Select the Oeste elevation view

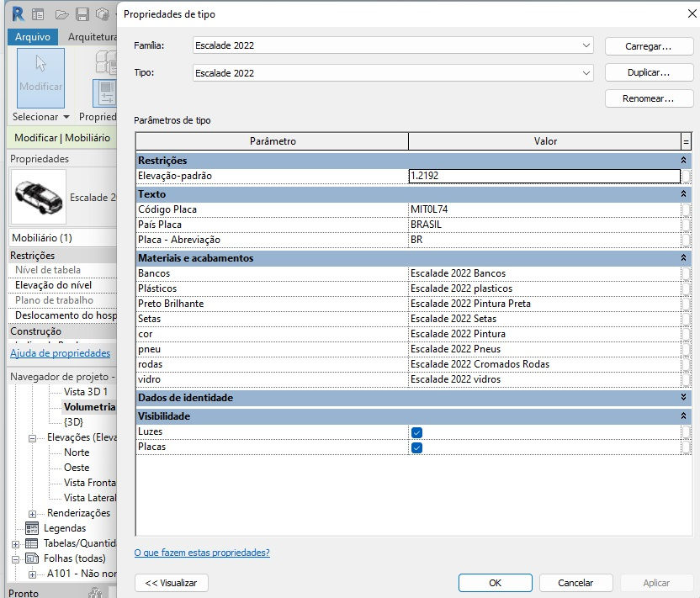[x=77, y=468]
